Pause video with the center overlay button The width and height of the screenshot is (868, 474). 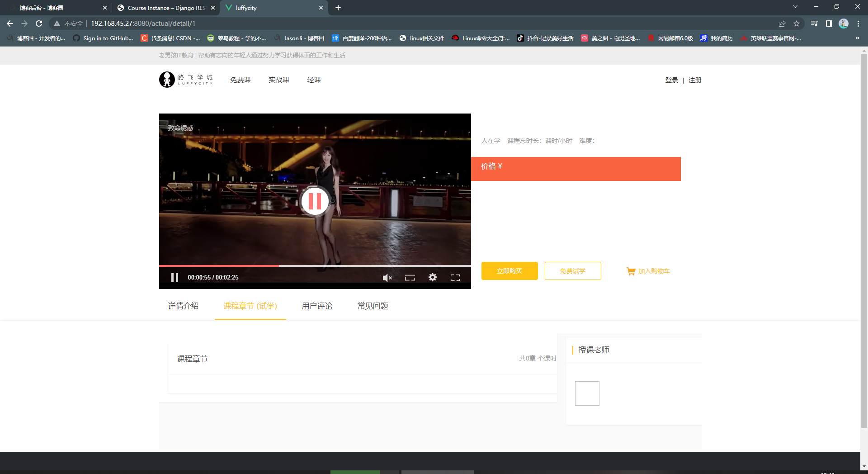[315, 201]
